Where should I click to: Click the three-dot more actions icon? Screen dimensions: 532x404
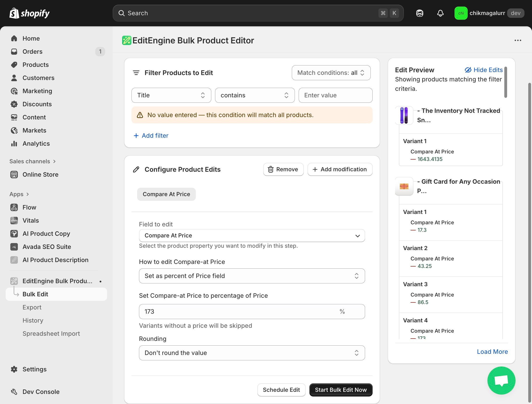pyautogui.click(x=518, y=40)
